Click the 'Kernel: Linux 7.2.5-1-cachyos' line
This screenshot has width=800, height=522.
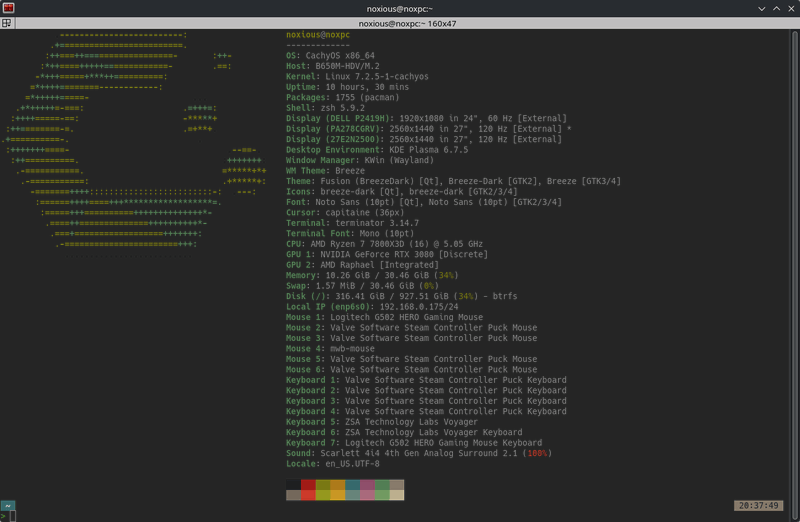coord(357,77)
